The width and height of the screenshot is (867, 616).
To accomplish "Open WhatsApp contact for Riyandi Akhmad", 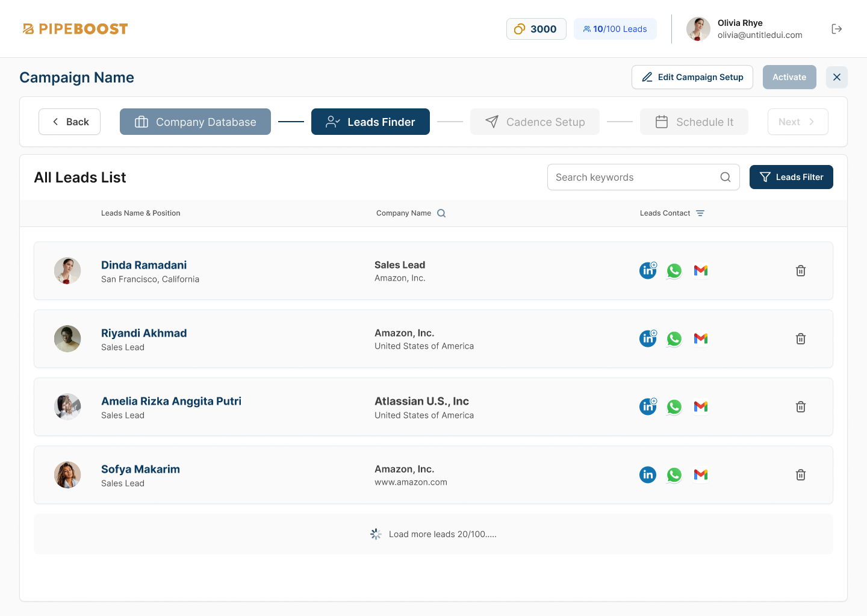I will coord(674,339).
